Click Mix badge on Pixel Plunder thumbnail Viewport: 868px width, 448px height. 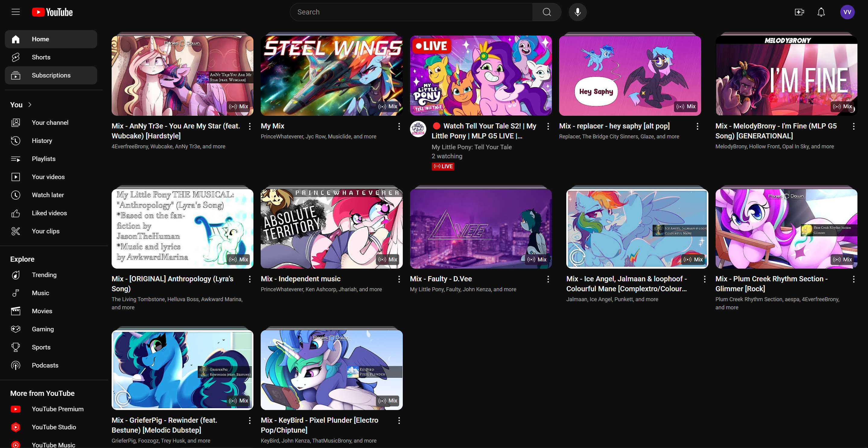(x=388, y=401)
